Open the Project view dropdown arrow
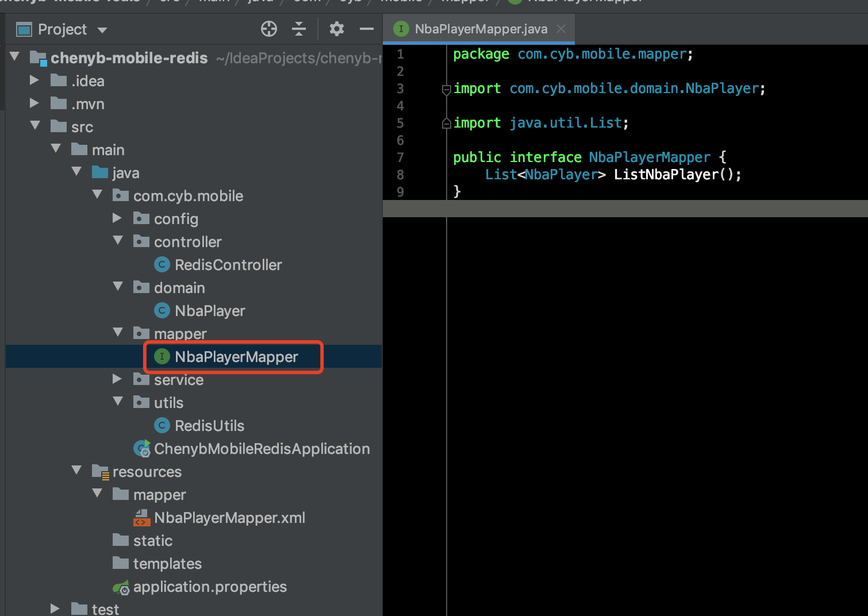 pos(102,30)
